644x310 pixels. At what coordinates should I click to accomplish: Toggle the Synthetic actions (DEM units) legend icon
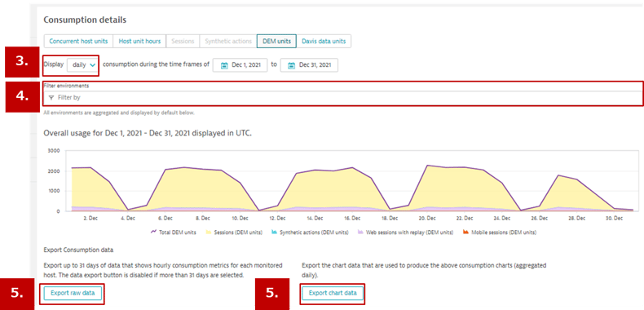point(274,232)
